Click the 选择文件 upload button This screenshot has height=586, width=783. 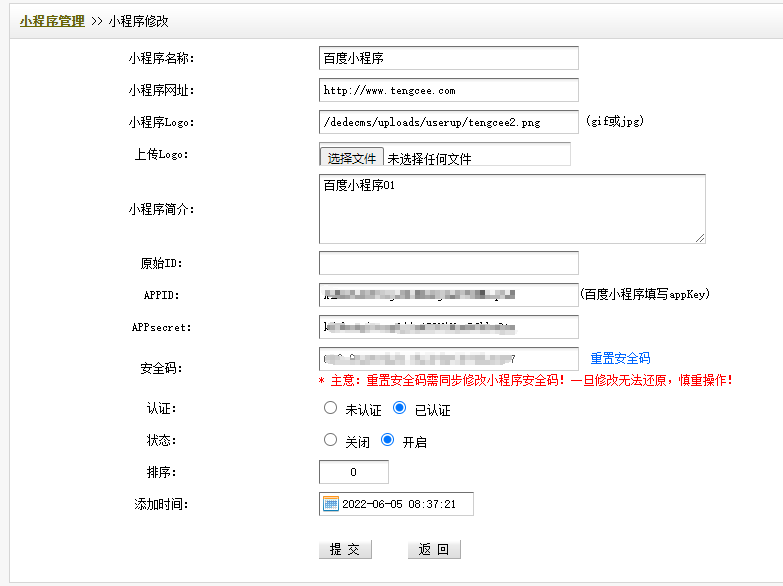[x=352, y=158]
